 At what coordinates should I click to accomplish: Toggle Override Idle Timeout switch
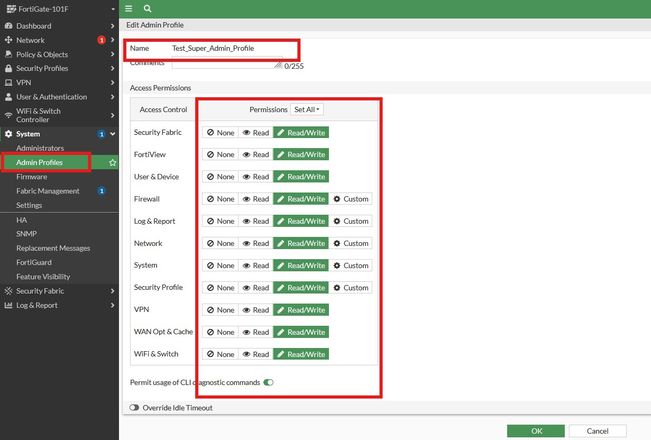tap(134, 408)
